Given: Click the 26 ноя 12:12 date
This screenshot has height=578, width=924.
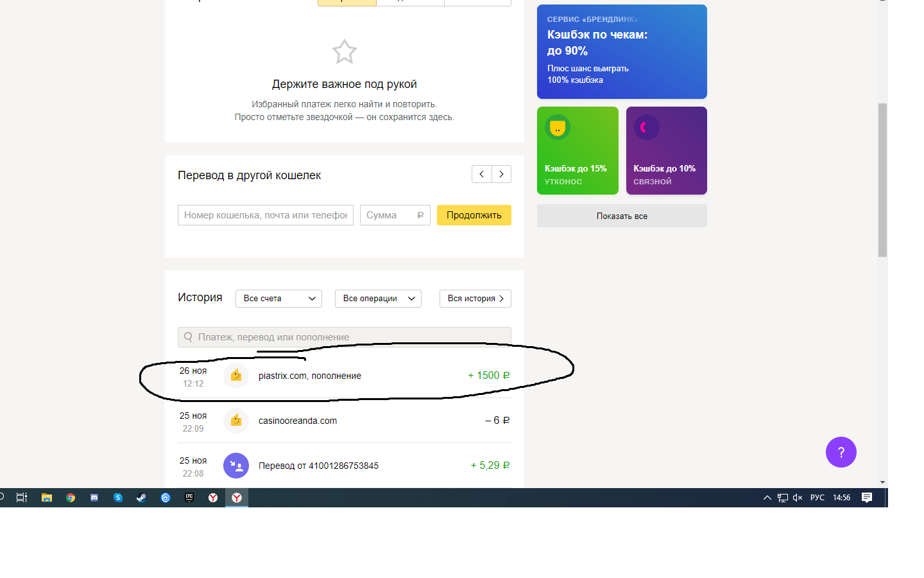Looking at the screenshot, I should [193, 377].
